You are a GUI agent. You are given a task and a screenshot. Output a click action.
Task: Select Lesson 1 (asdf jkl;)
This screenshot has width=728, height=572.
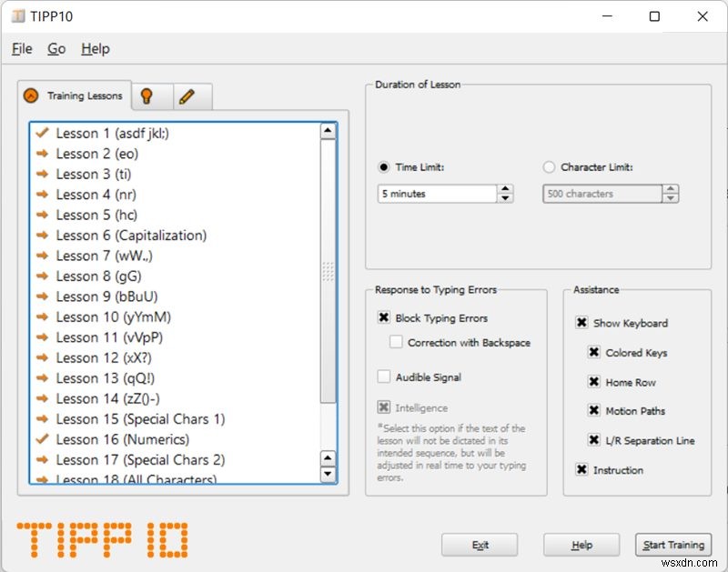click(175, 133)
